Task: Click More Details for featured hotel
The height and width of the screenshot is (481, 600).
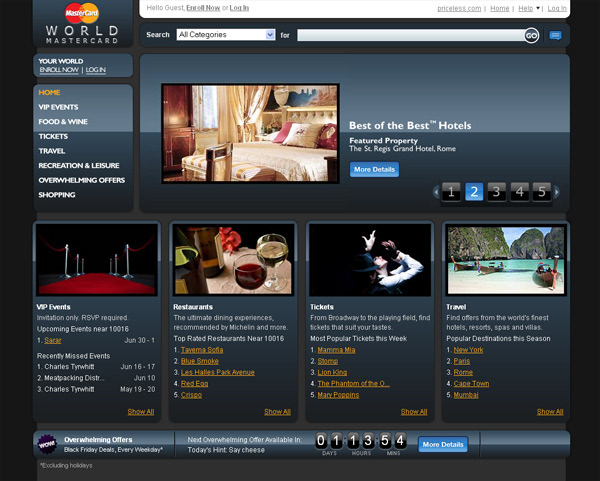Action: 374,170
